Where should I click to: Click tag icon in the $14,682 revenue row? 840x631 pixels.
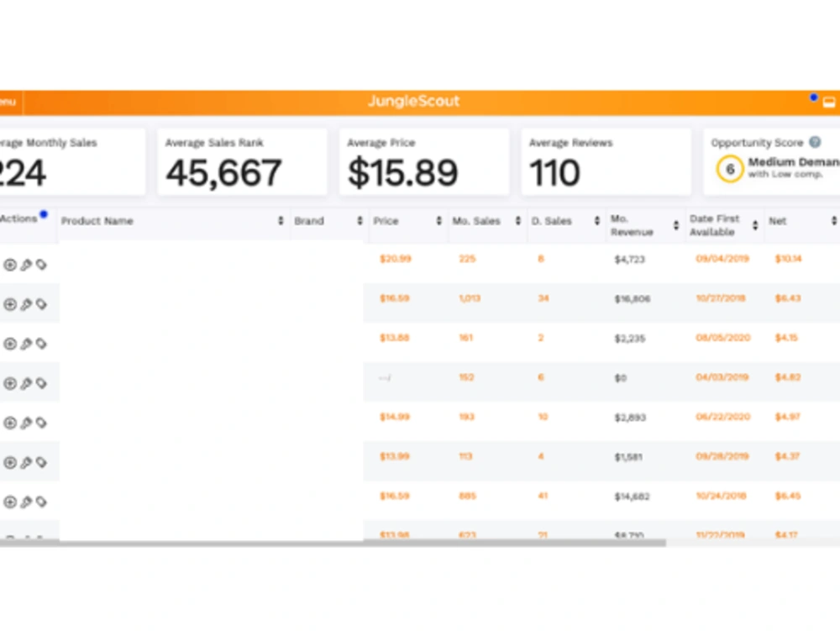pos(41,502)
